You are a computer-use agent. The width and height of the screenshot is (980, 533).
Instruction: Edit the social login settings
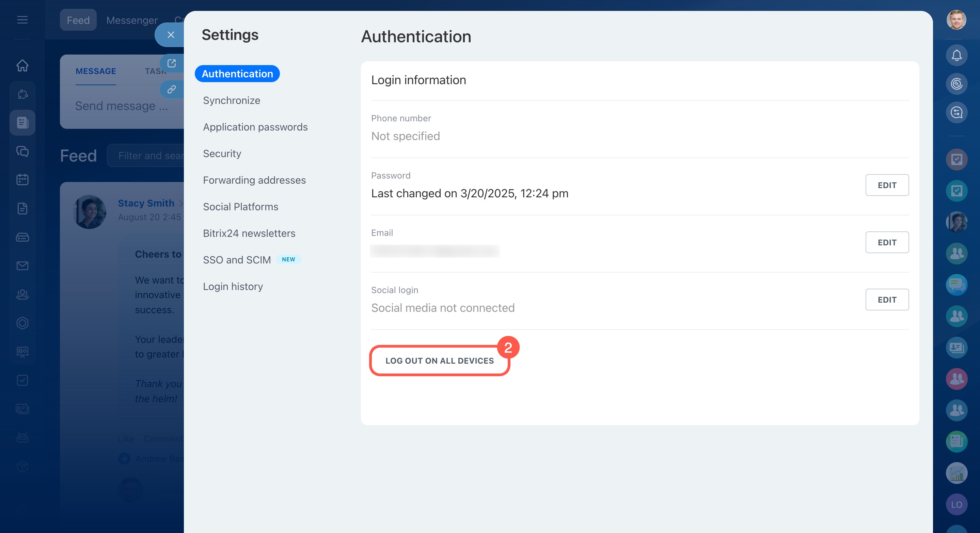(886, 300)
